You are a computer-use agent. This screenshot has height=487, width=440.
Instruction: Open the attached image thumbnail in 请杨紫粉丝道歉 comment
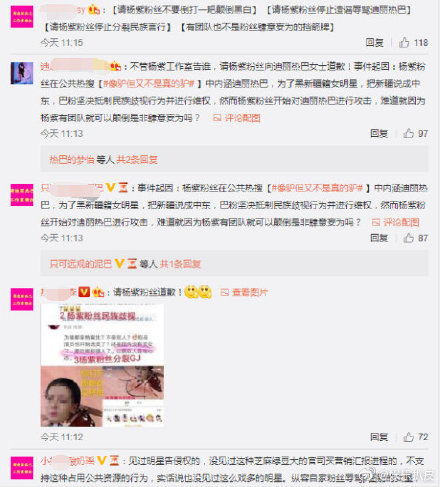(x=102, y=365)
